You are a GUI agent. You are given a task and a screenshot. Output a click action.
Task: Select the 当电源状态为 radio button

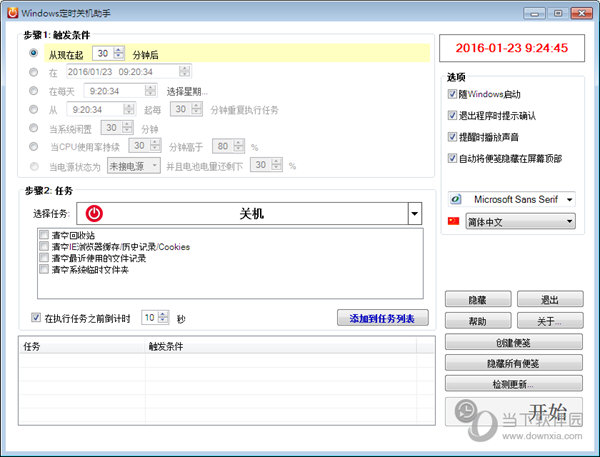[x=34, y=166]
